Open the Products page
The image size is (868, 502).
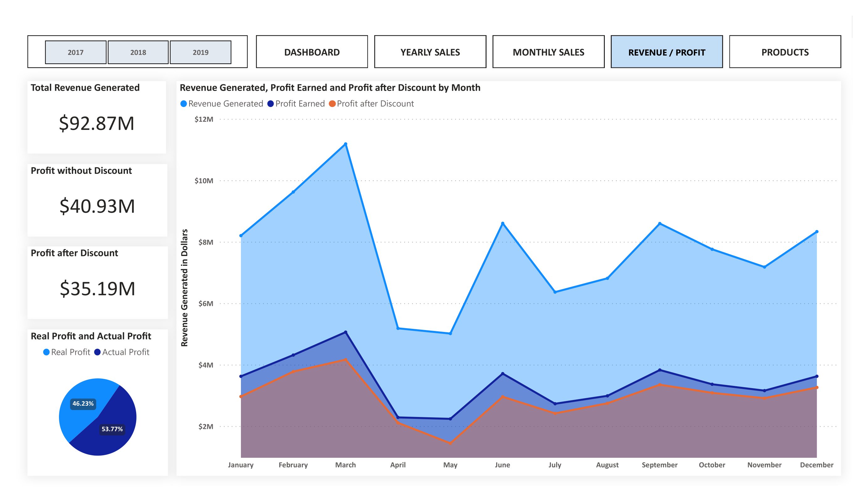[785, 52]
